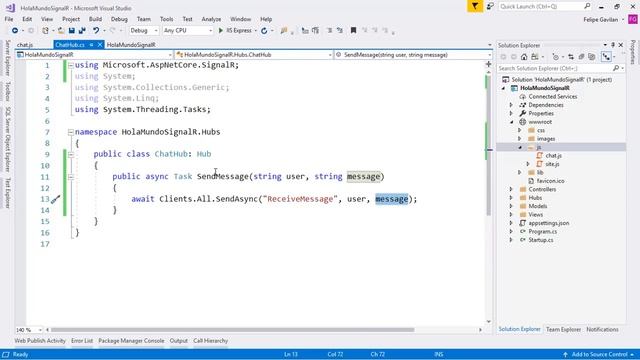Expand the Controllers folder node
640x360 pixels.
point(511,189)
